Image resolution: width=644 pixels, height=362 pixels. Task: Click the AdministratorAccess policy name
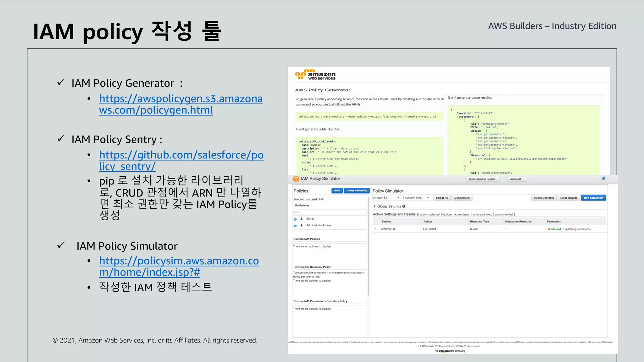tap(319, 225)
